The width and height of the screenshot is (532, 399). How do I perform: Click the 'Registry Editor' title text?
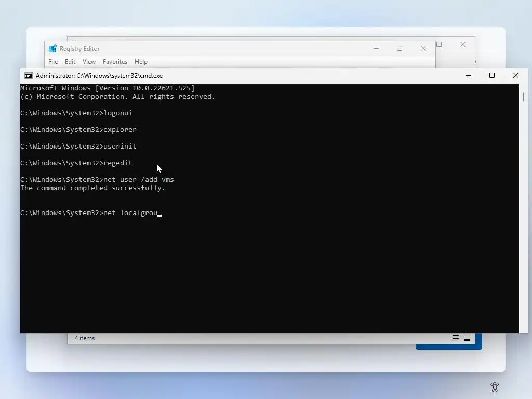click(x=79, y=49)
